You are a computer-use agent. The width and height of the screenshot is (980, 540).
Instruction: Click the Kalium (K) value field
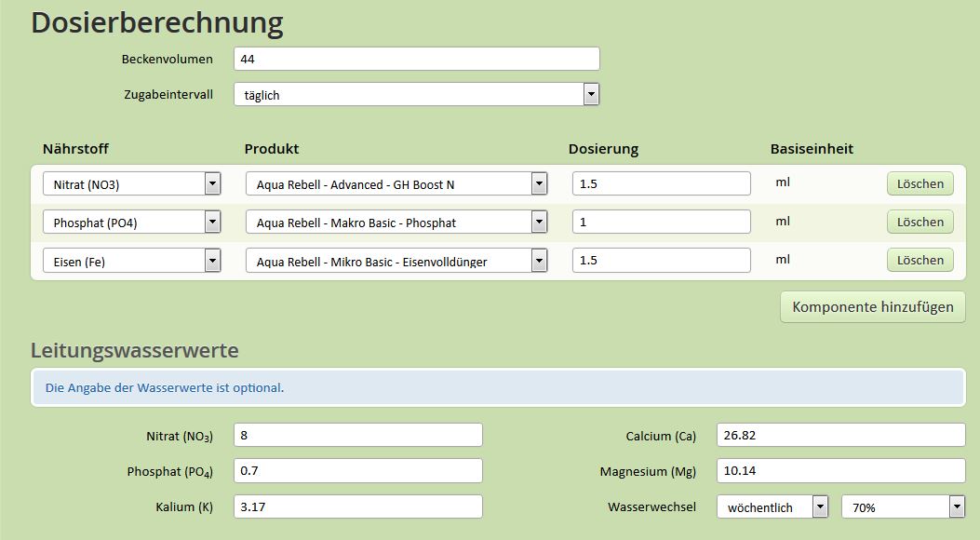pyautogui.click(x=358, y=506)
